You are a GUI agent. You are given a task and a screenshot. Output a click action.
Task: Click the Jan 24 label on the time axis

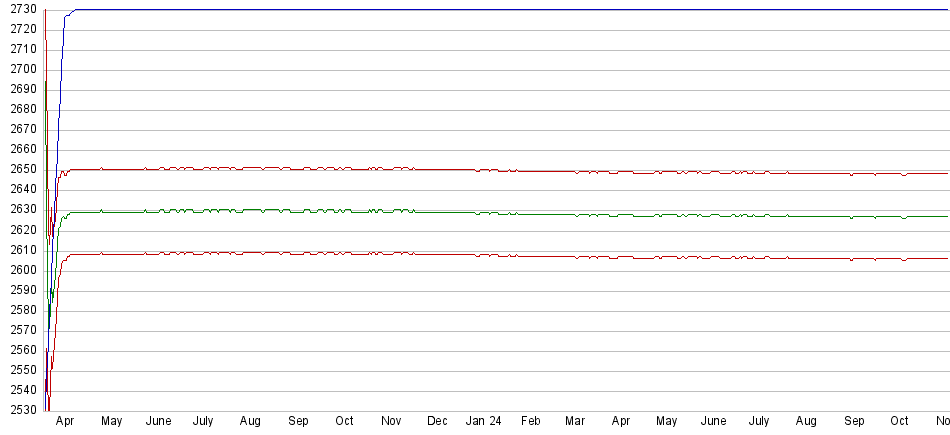[x=484, y=422]
